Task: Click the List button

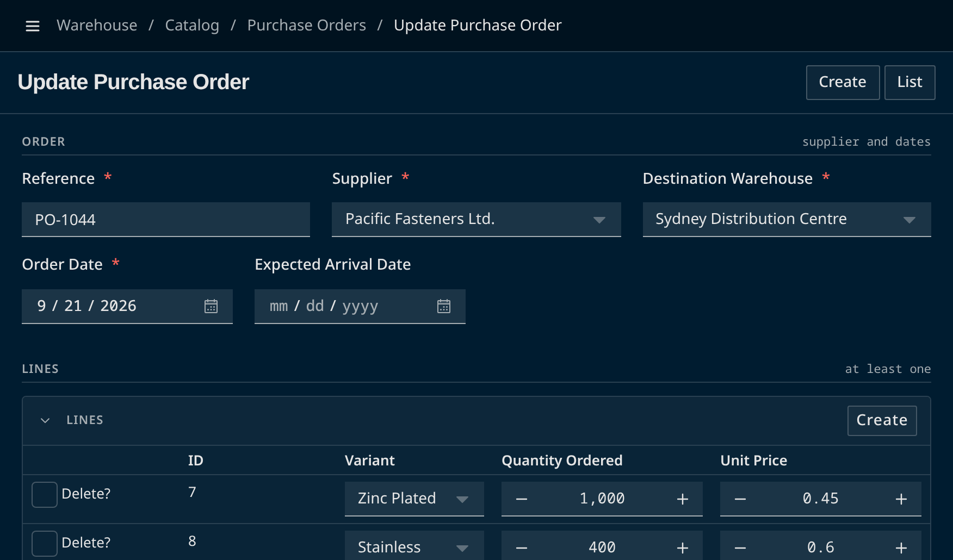Action: pyautogui.click(x=909, y=83)
